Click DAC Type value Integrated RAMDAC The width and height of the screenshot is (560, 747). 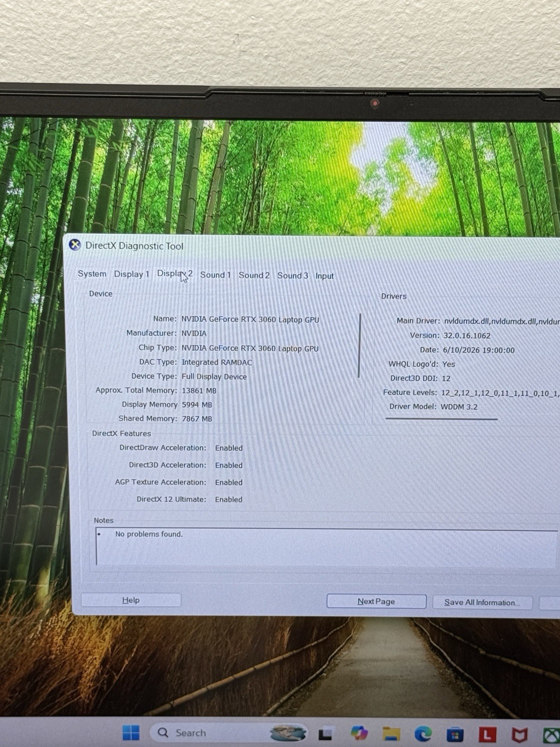coord(217,362)
